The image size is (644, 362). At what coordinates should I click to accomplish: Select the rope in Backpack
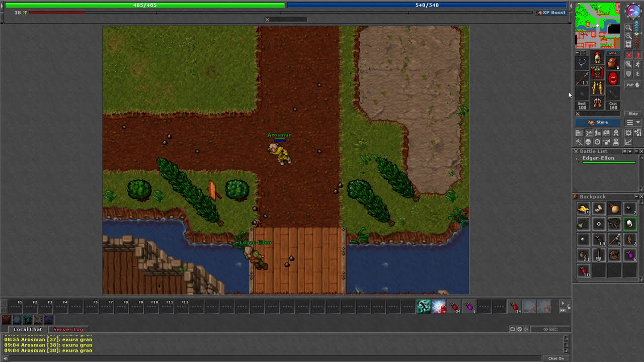(614, 255)
